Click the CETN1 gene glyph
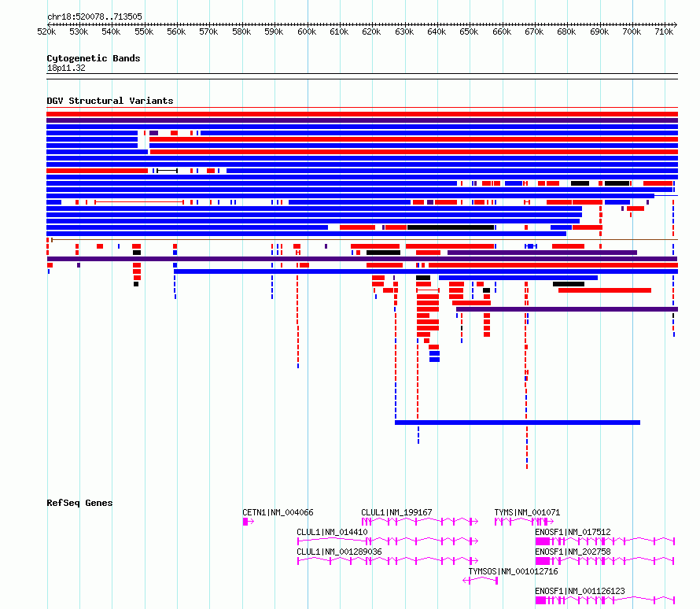 coord(249,522)
